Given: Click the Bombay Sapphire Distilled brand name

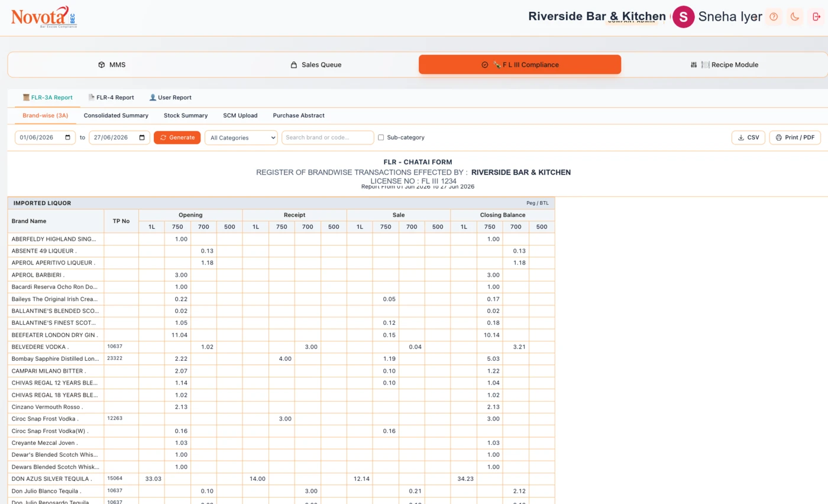Looking at the screenshot, I should click(55, 359).
